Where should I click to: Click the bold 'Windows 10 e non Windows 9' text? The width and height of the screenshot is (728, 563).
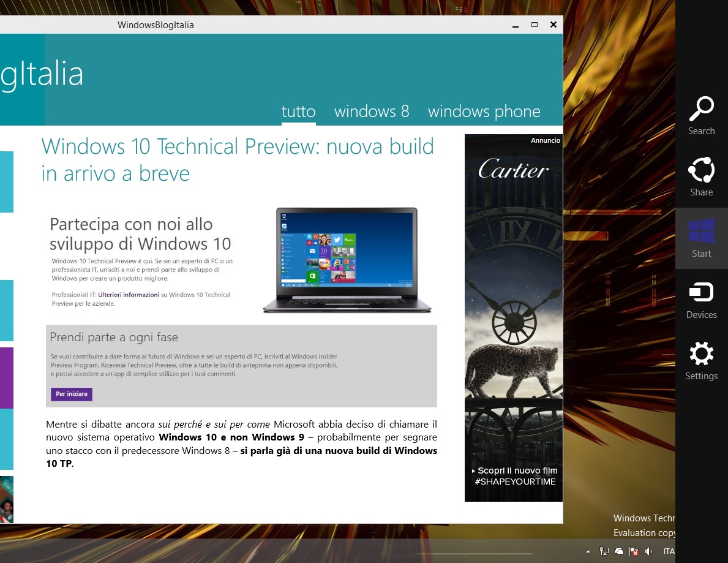(231, 437)
